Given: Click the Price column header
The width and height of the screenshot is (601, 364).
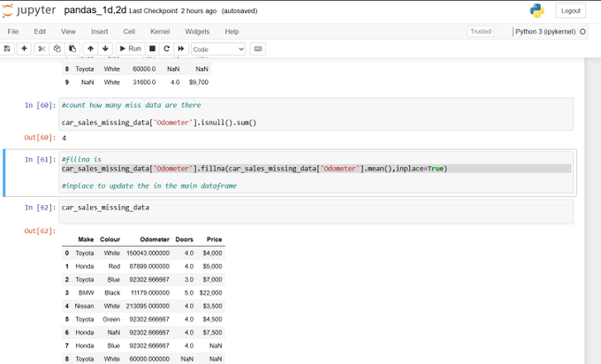Looking at the screenshot, I should pyautogui.click(x=214, y=239).
